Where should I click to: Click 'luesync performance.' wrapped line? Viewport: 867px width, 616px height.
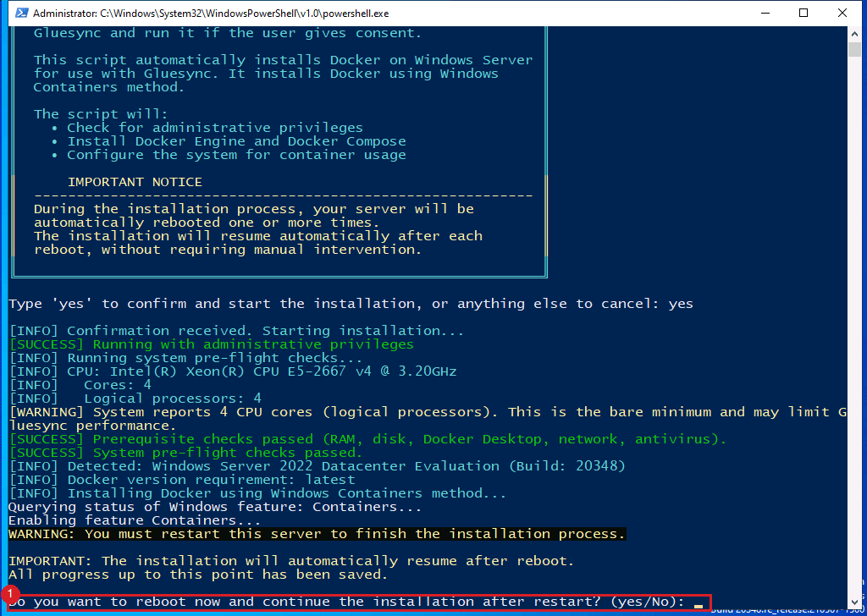pos(91,426)
